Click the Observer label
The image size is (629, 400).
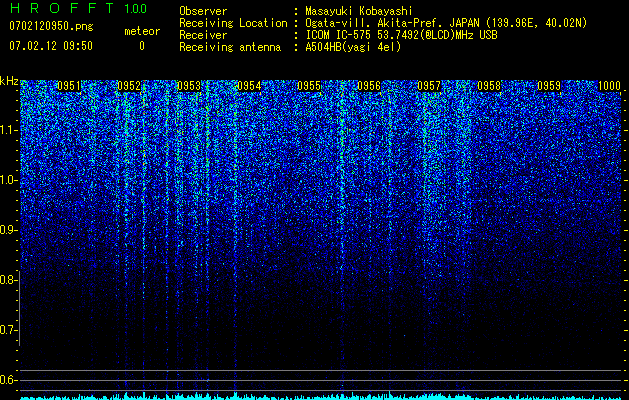coord(203,11)
